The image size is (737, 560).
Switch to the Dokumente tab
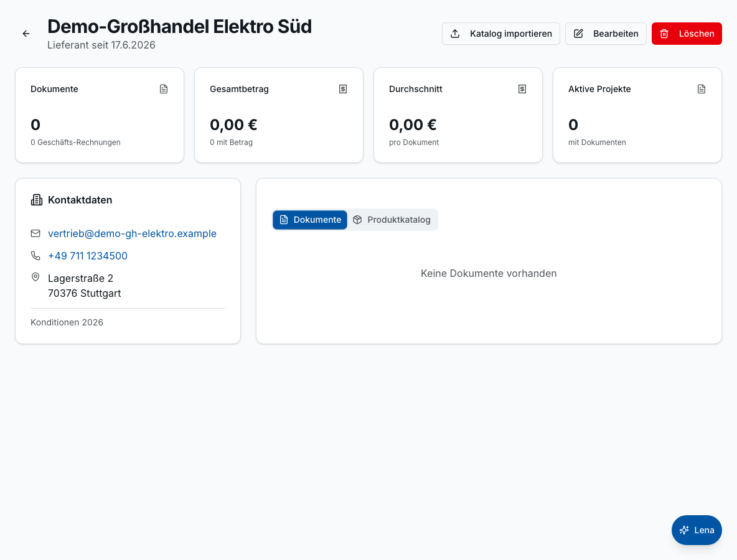[x=310, y=220]
